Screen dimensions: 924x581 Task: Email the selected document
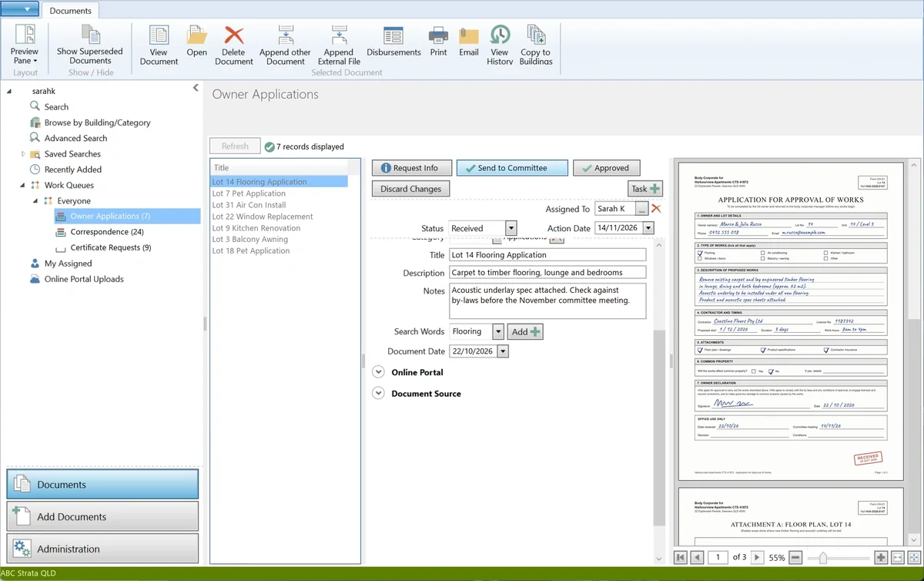tap(469, 40)
